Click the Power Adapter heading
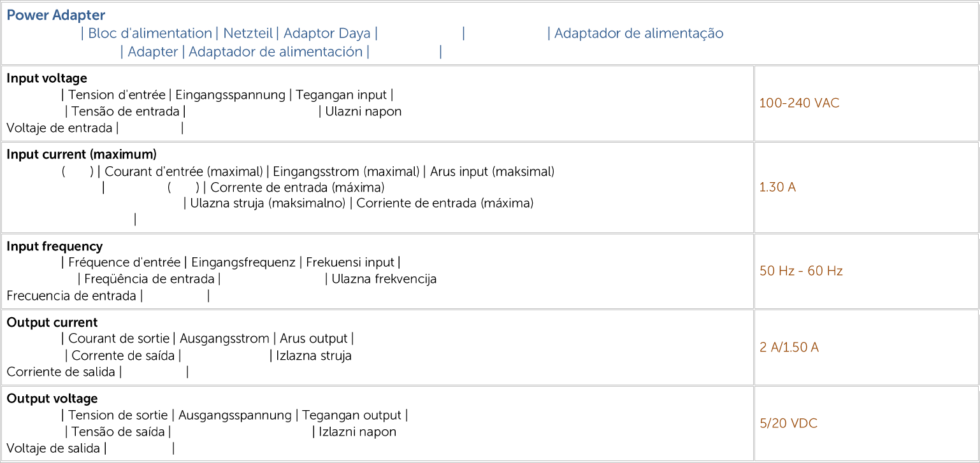The height and width of the screenshot is (463, 980). 56,15
